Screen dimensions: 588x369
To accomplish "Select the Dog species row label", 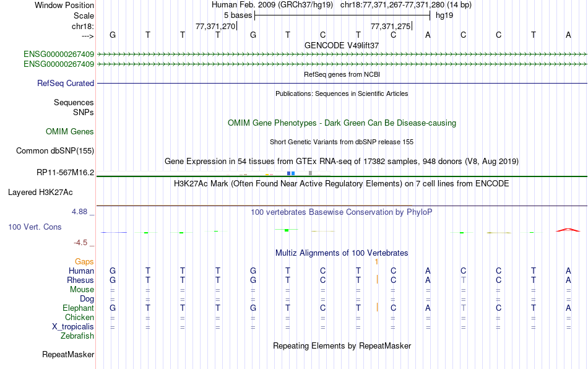I will pos(87,299).
